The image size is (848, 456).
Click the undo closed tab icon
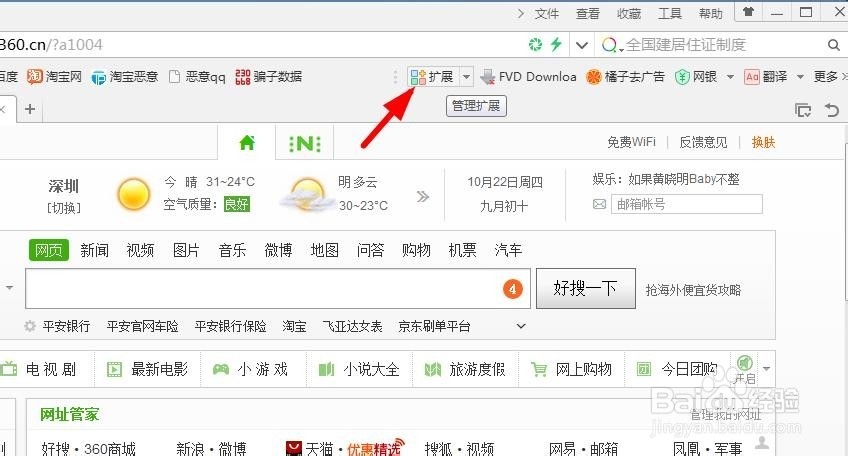(x=832, y=110)
